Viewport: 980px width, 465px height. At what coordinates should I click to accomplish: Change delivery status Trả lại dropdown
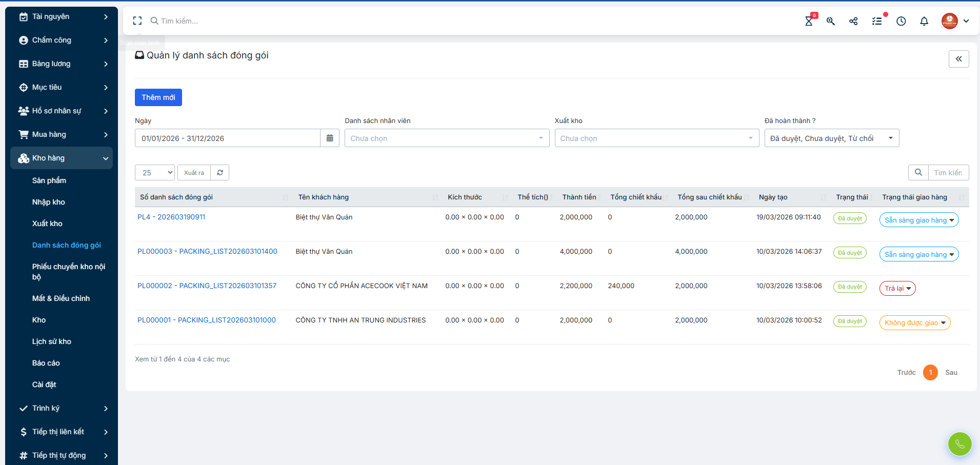point(897,288)
